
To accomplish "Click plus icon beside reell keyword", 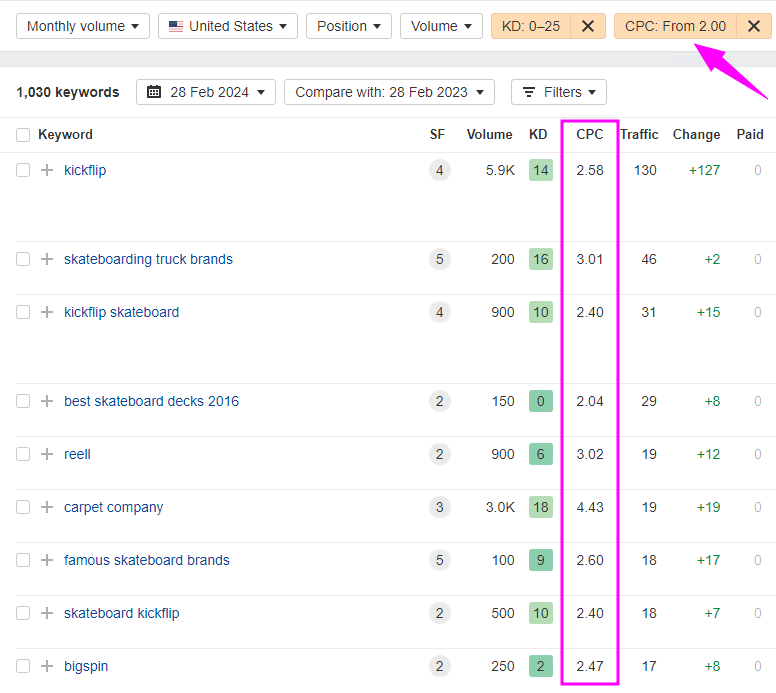I will pyautogui.click(x=46, y=454).
